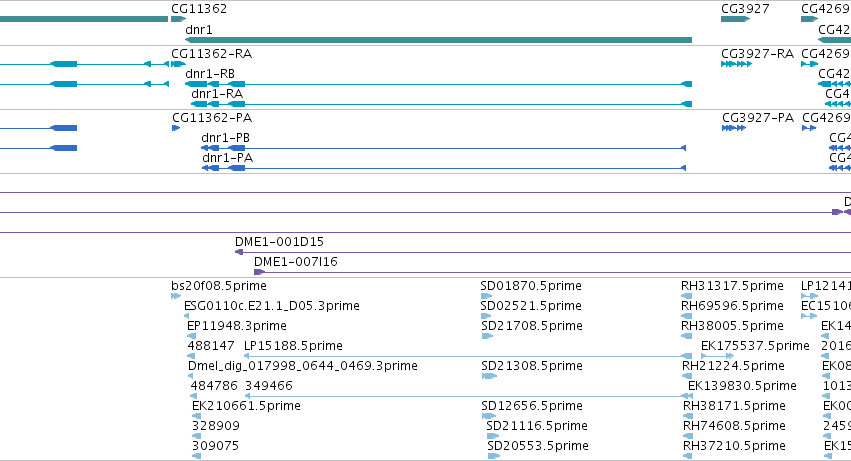Image resolution: width=851 pixels, height=461 pixels.
Task: Click the SD20553.5prime EST label
Action: pyautogui.click(x=538, y=446)
